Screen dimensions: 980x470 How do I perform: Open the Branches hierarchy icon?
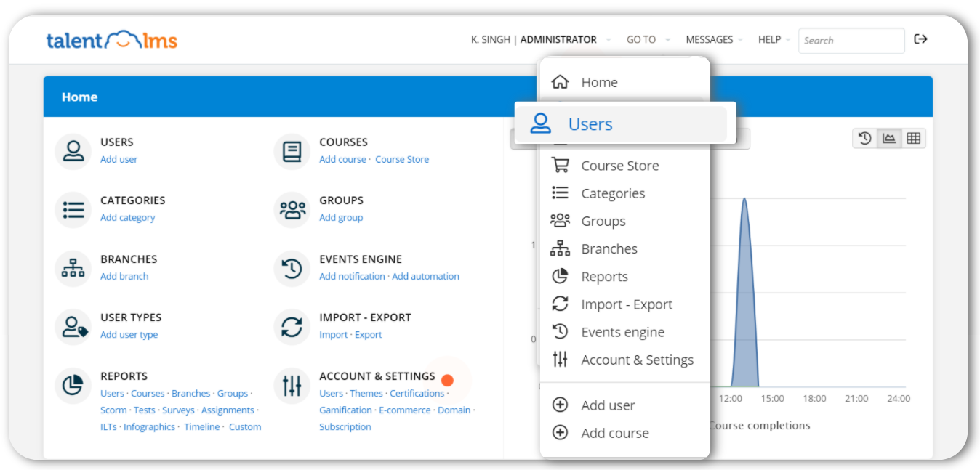[x=73, y=269]
